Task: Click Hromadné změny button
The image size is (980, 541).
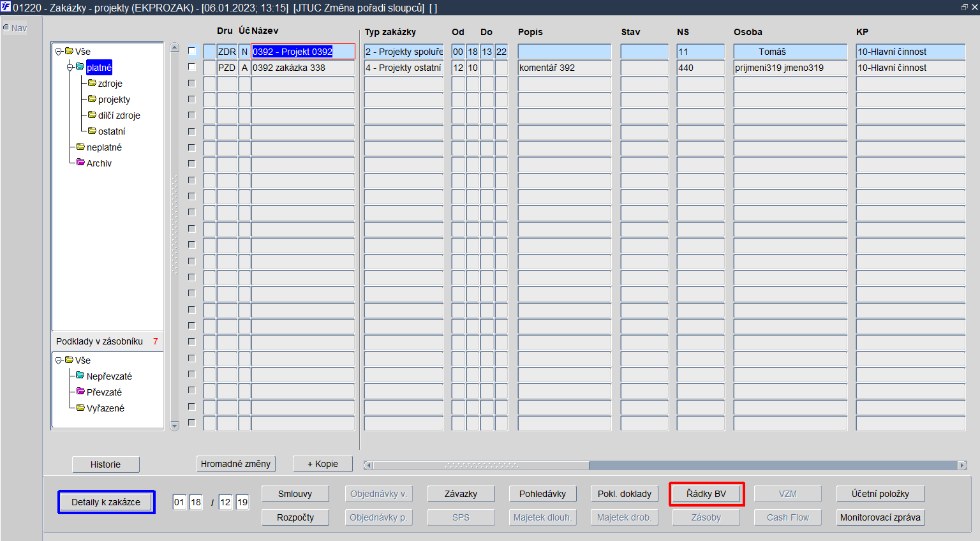Action: pos(235,464)
